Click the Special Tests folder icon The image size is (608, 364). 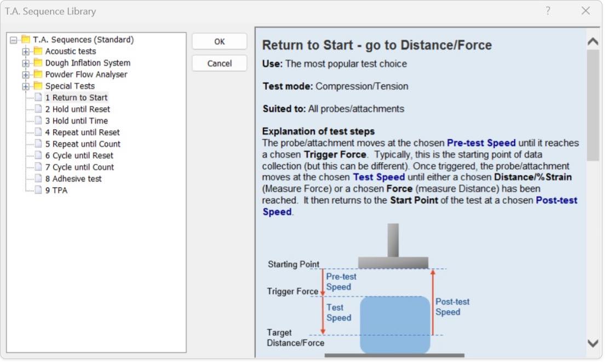[x=38, y=86]
